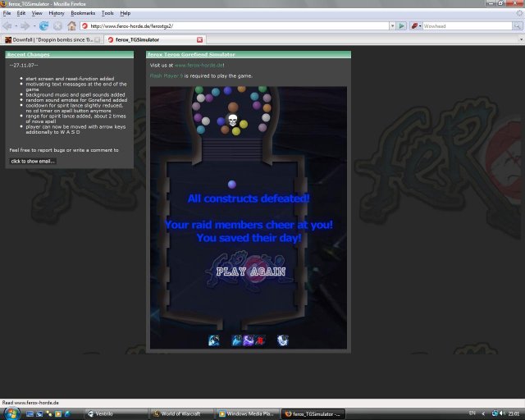Switch to the Windows Media Player taskbar window
The image size is (525, 420).
tap(247, 414)
